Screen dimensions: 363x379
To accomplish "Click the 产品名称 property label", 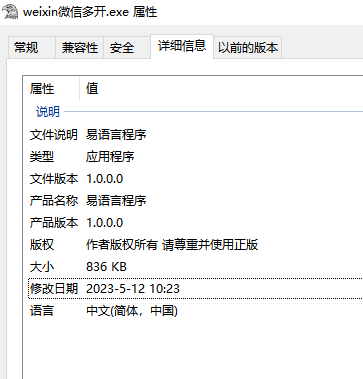I will point(54,201).
